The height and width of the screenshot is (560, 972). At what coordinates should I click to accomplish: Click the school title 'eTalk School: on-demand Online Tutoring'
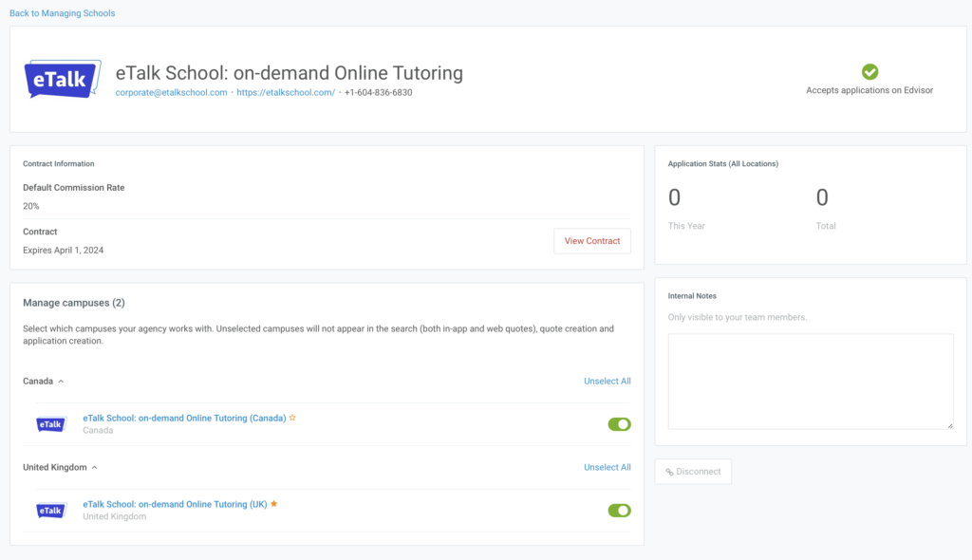click(x=289, y=72)
